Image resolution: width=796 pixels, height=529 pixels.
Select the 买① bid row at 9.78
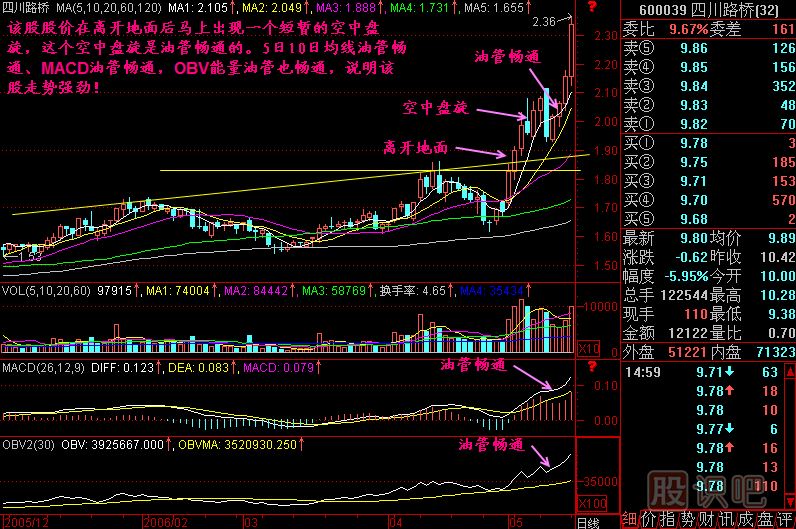click(x=708, y=144)
